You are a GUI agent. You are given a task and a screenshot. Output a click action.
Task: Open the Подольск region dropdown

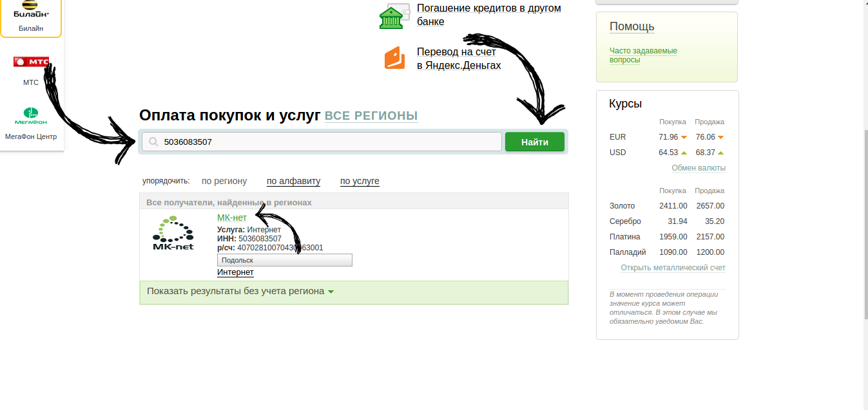[x=285, y=260]
